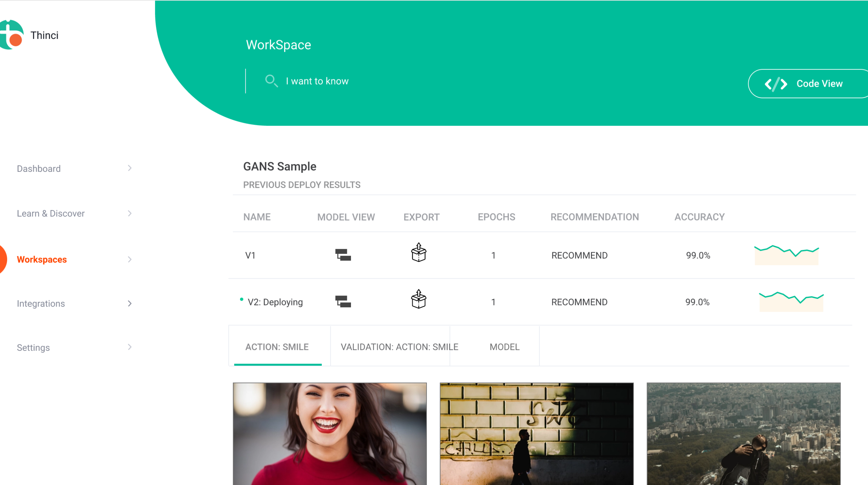Open the V2 accuracy sparkline chart
This screenshot has height=485, width=868.
coord(791,302)
